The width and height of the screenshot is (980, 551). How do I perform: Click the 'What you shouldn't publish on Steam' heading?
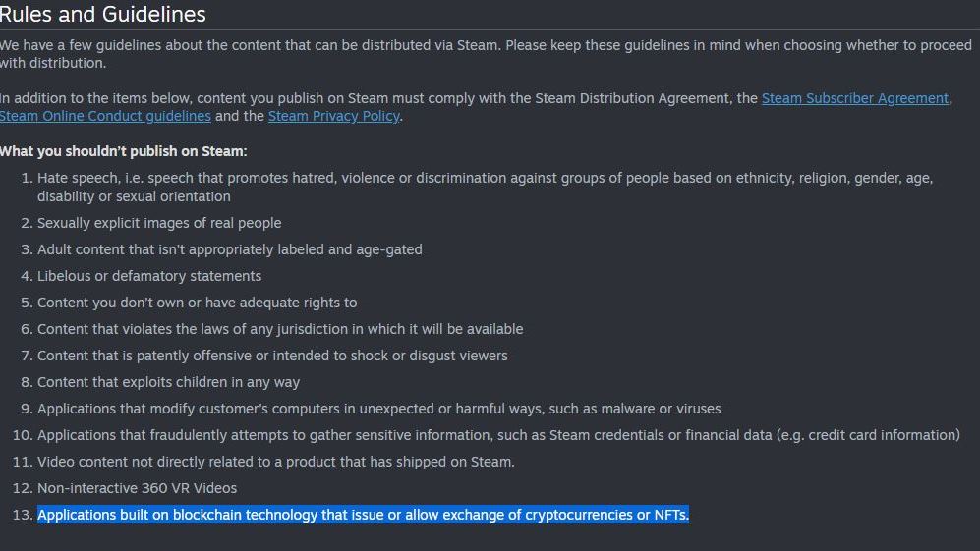[123, 152]
